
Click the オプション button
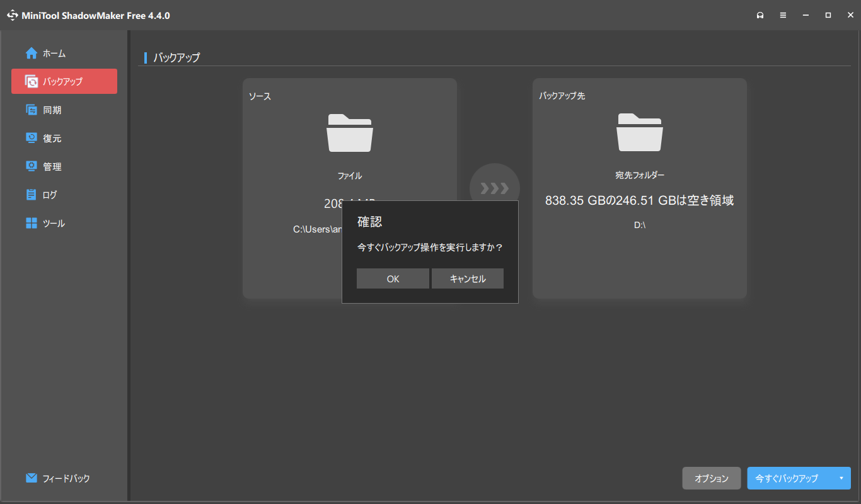click(711, 478)
